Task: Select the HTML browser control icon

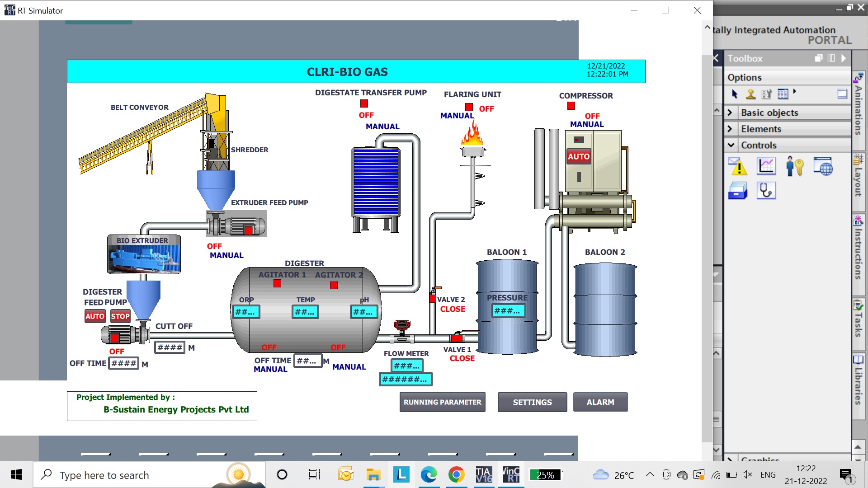Action: pyautogui.click(x=823, y=166)
